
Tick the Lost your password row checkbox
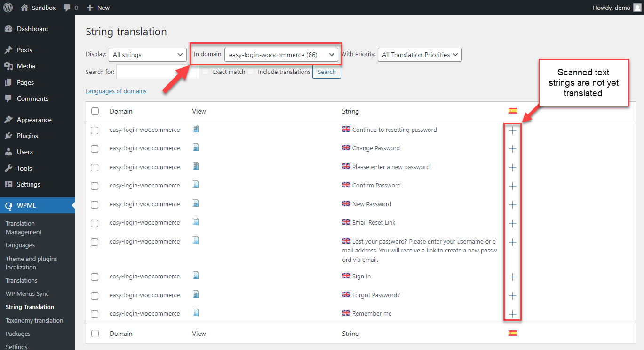[95, 242]
